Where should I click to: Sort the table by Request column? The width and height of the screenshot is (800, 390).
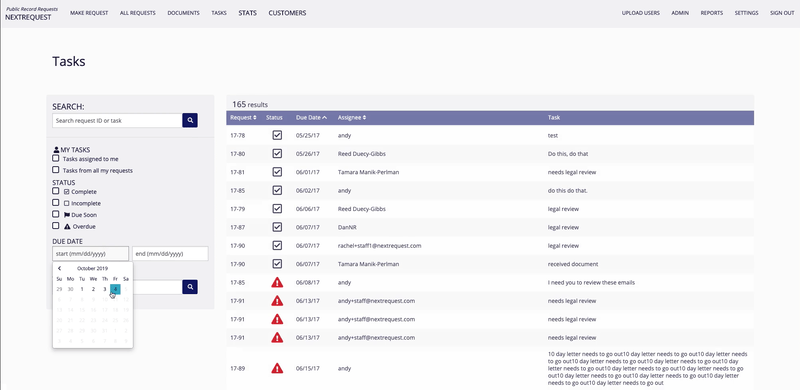coord(243,117)
